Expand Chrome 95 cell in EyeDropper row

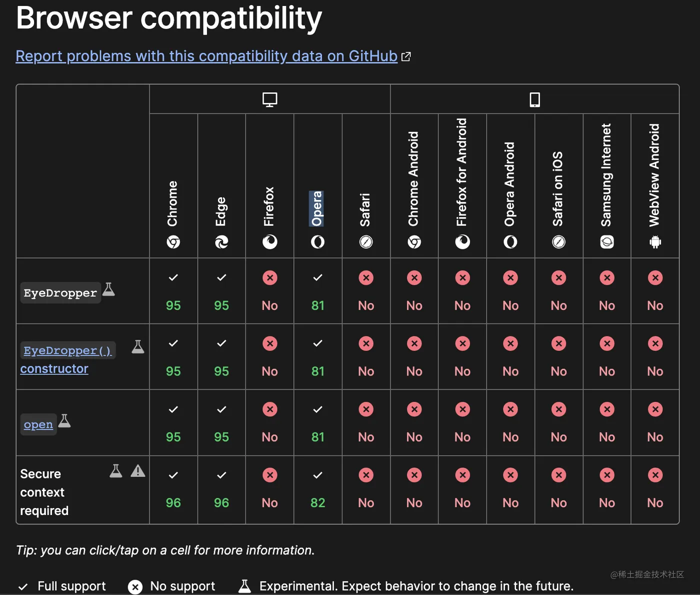click(173, 291)
